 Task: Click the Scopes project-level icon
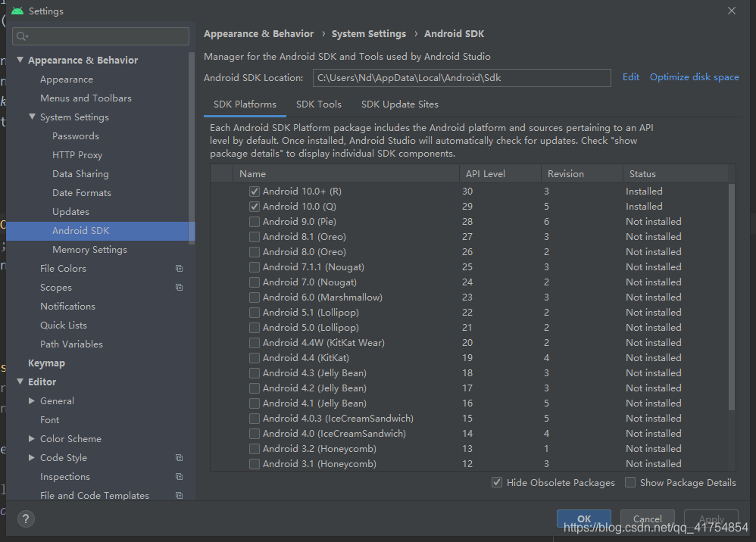(179, 287)
